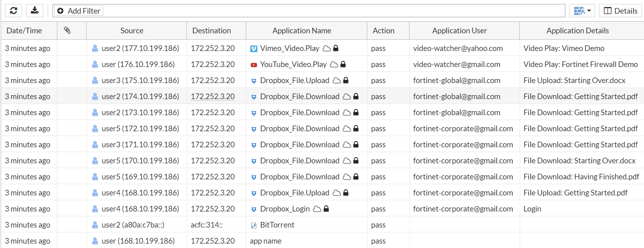Click user icon for user3 (175.10.199.186)
This screenshot has width=644, height=248.
click(95, 80)
